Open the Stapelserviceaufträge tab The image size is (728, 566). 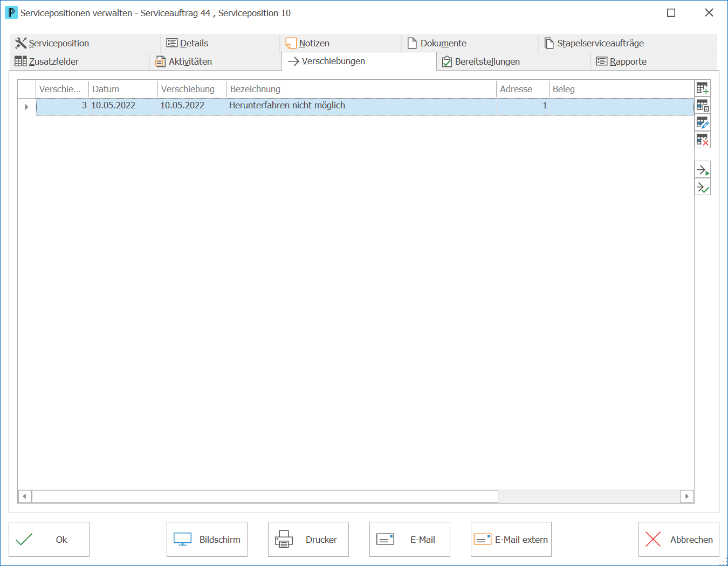point(628,44)
